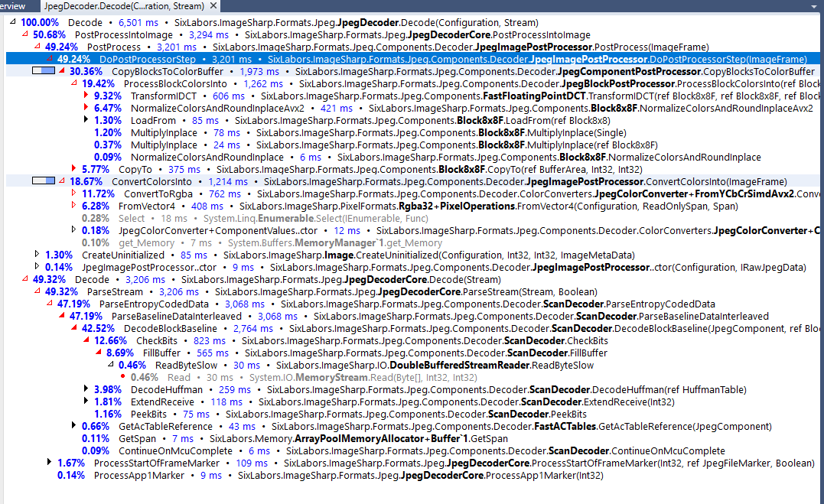
Task: Switch to the Overview tab
Action: [12, 6]
